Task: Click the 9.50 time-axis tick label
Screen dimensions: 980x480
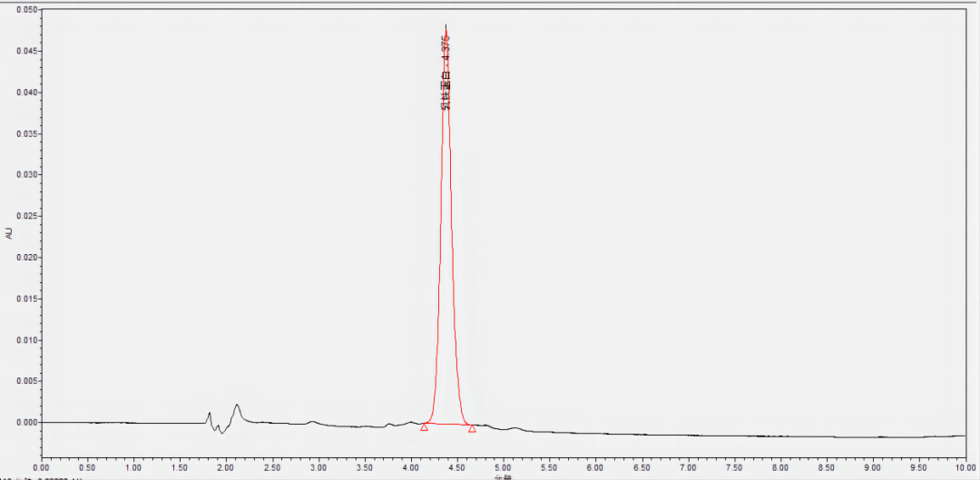Action: click(920, 467)
